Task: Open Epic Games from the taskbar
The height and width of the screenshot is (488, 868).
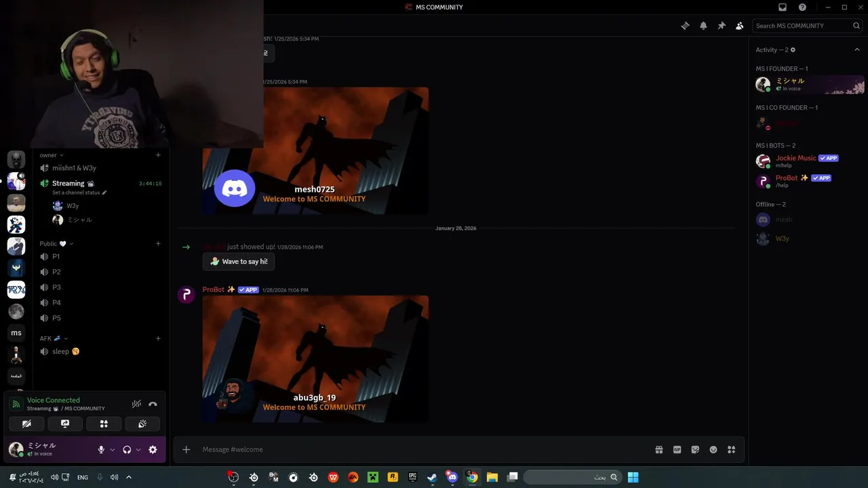Action: (x=412, y=477)
